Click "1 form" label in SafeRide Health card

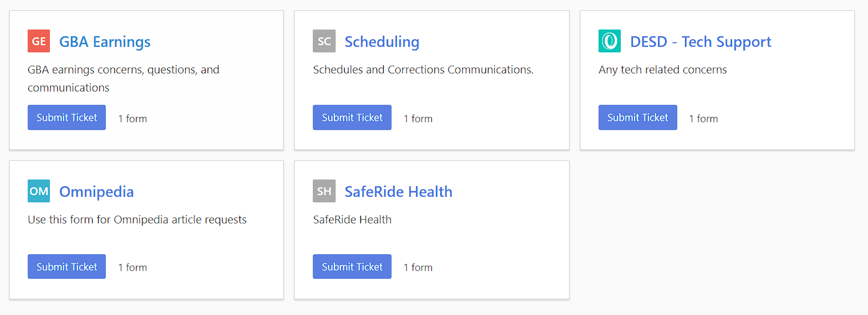(x=418, y=267)
